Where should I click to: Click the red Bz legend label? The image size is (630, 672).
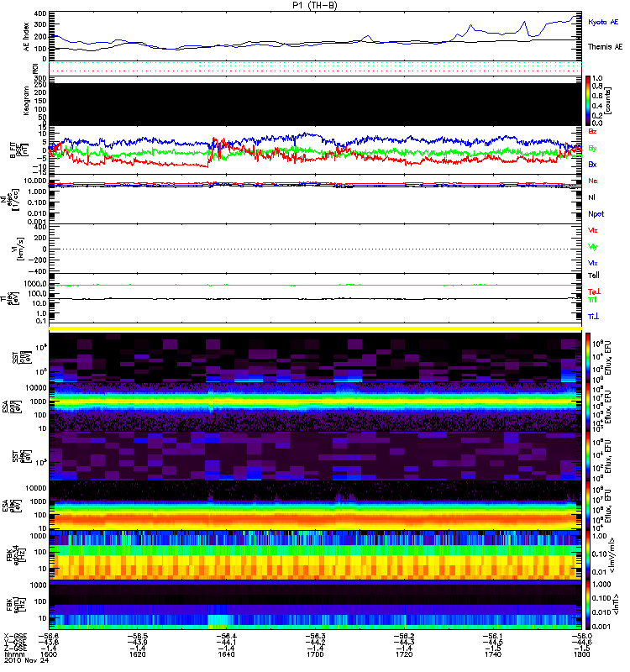592,131
